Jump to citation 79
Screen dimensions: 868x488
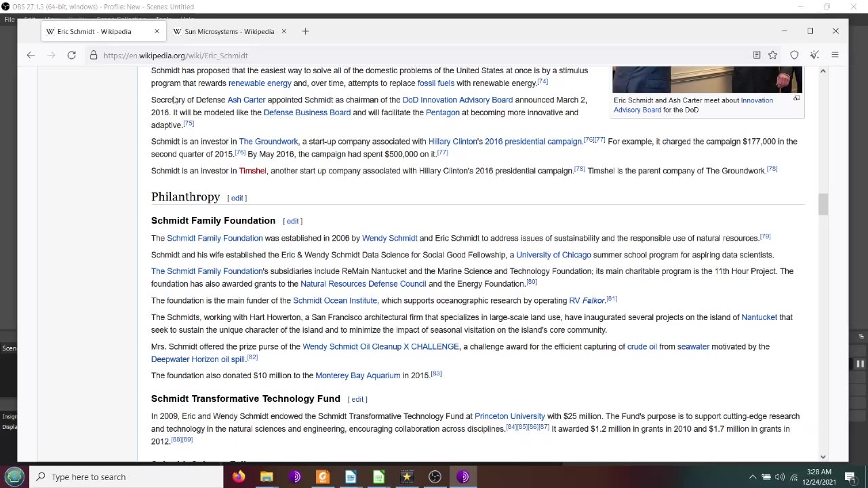[765, 237]
